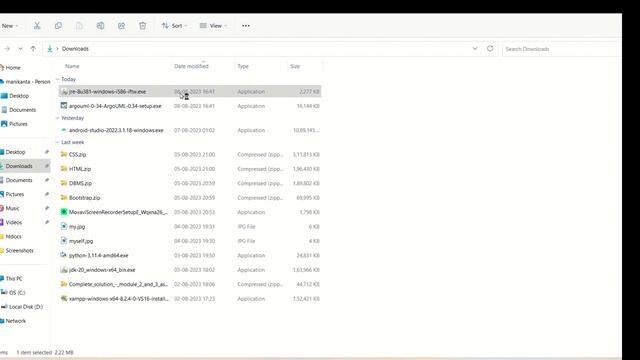Click the xampp installer icon
This screenshot has height=360, width=640.
point(64,298)
